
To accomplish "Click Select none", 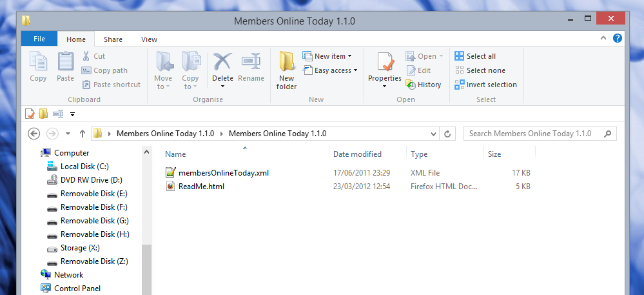I will click(480, 70).
